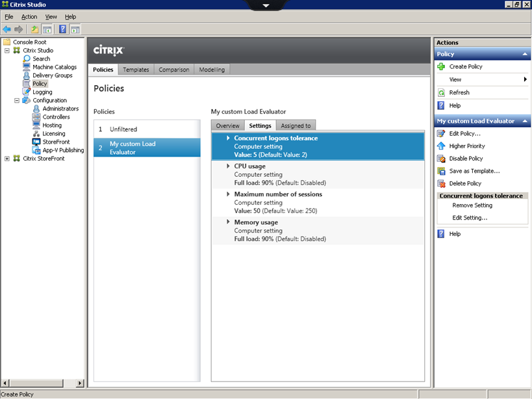Toggle the Show/Hide Action Pane toolbar icon
Screen dimensions: 532x399
[x=75, y=29]
